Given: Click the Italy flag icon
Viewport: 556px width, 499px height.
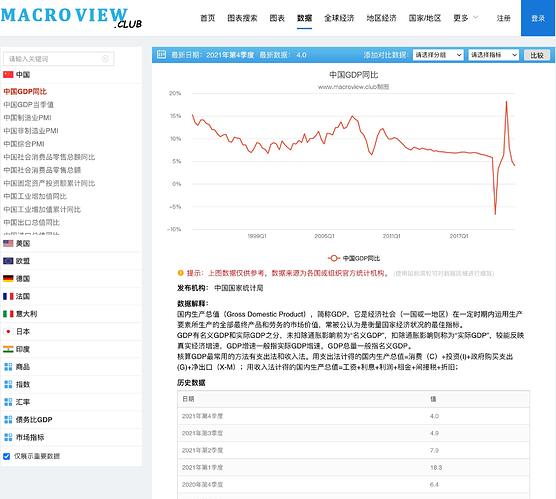Looking at the screenshot, I should [x=8, y=314].
